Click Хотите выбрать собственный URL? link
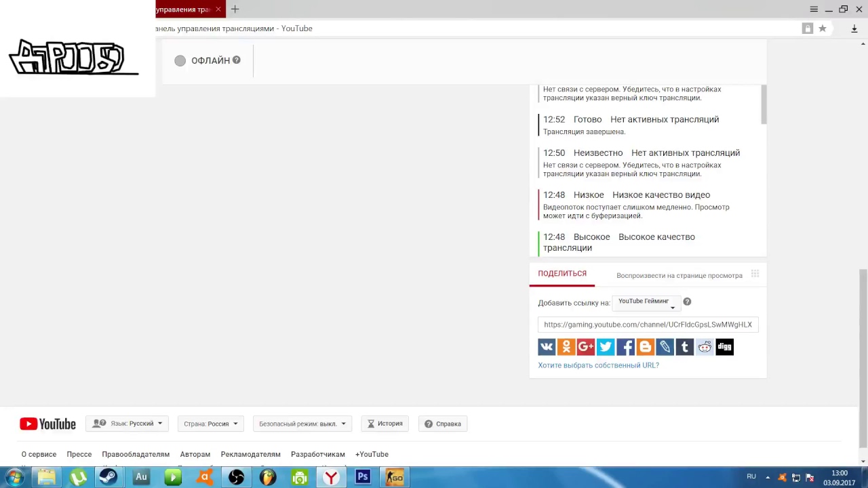The width and height of the screenshot is (868, 488). pyautogui.click(x=599, y=365)
